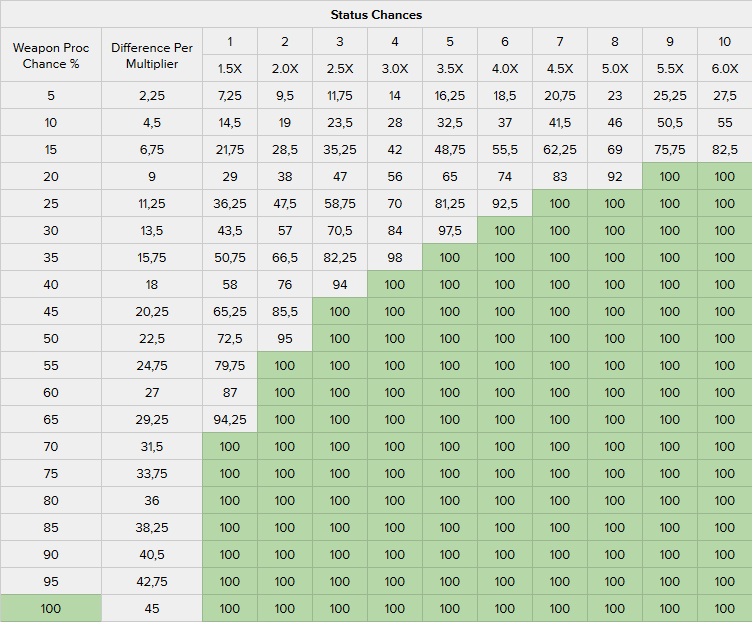Select the "Weapon Proc Chance %" column header
The width and height of the screenshot is (752, 622).
(51, 56)
